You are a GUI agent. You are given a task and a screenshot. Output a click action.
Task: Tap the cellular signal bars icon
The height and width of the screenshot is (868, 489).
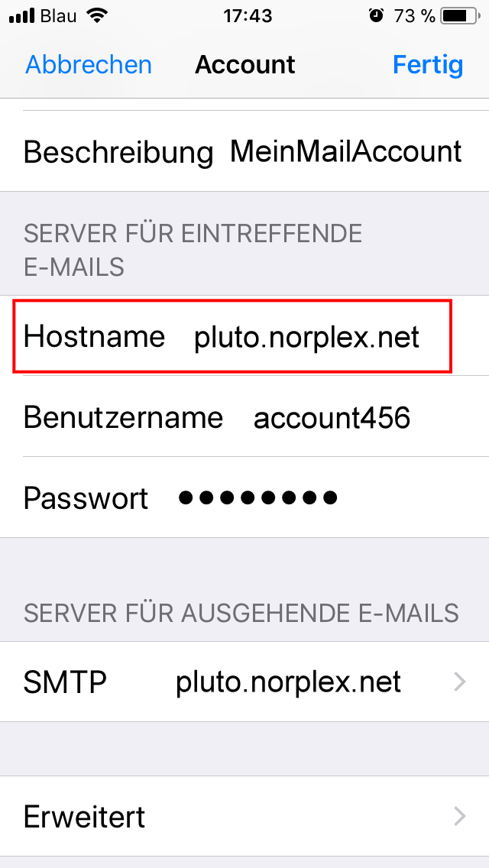22,16
